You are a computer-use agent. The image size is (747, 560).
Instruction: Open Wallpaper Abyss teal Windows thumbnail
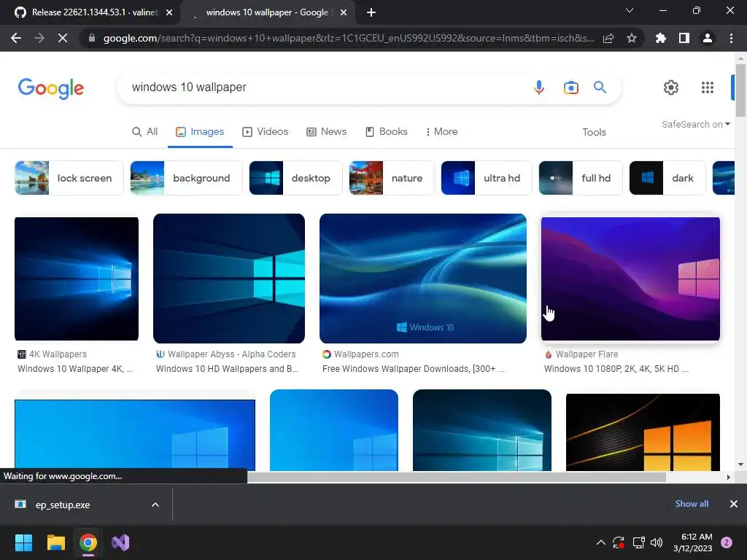pos(229,279)
